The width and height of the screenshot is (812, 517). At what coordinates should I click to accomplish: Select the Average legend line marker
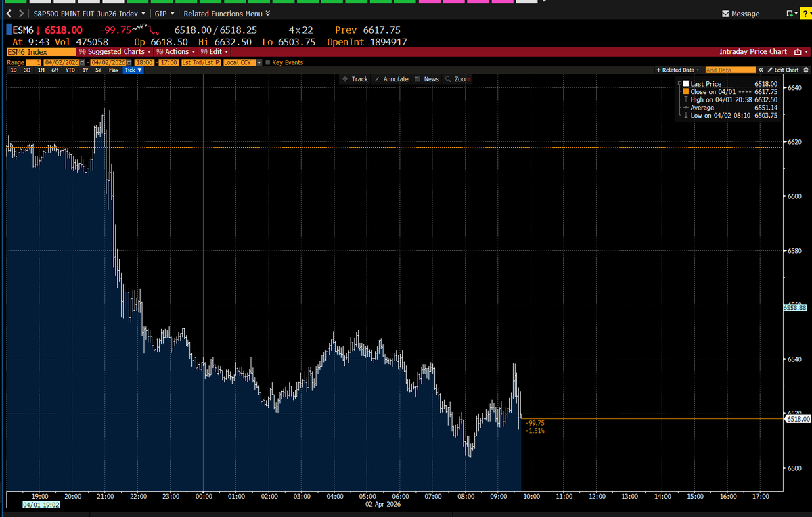(x=685, y=108)
